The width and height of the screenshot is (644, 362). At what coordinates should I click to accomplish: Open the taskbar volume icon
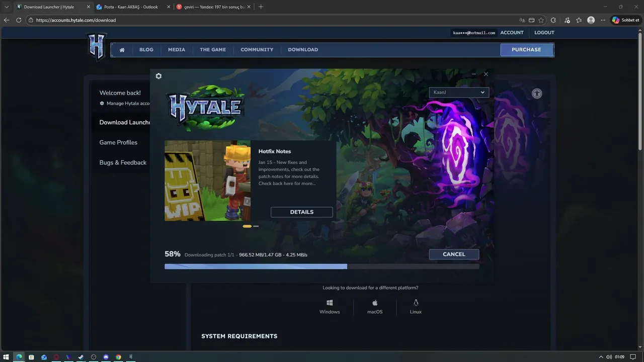pyautogui.click(x=609, y=357)
